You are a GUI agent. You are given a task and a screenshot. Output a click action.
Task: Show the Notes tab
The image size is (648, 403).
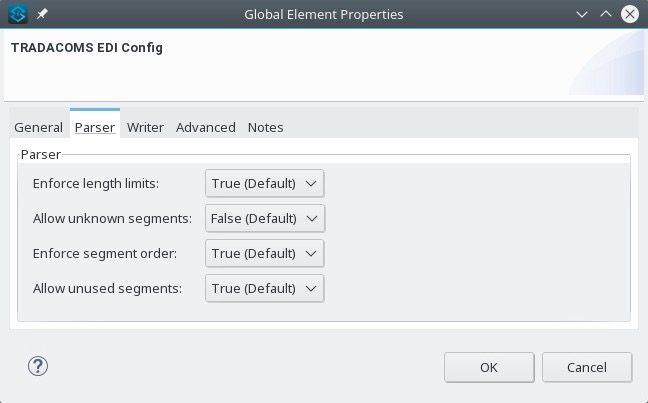pos(265,127)
